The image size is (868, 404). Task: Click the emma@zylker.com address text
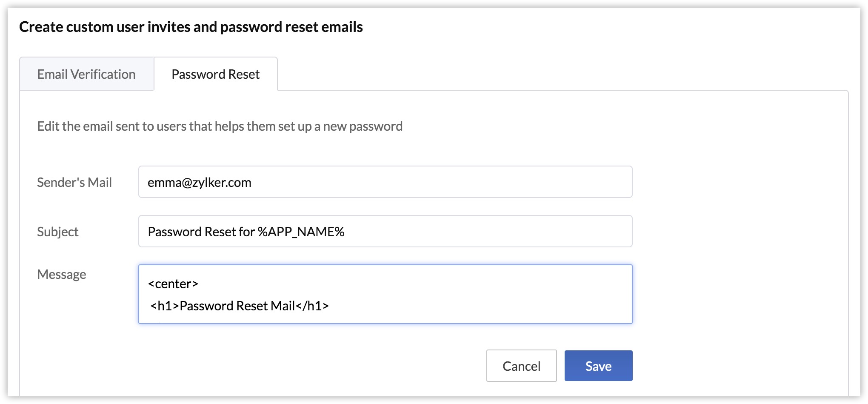199,183
